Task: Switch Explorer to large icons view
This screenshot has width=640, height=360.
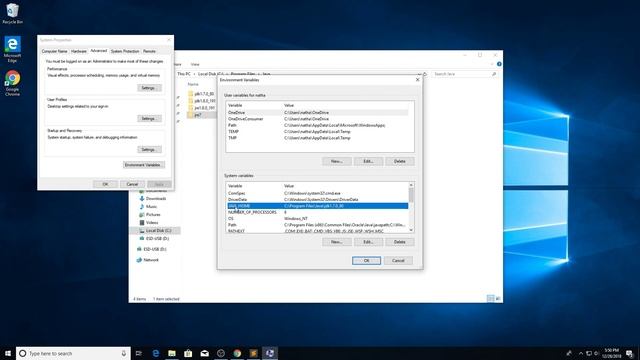Action: pos(498,298)
